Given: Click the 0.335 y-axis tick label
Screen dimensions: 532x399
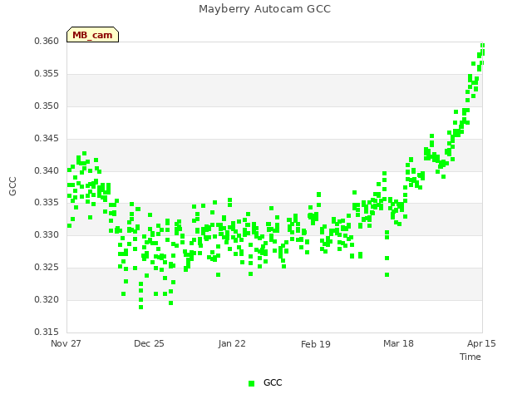Looking at the screenshot, I should [47, 203].
